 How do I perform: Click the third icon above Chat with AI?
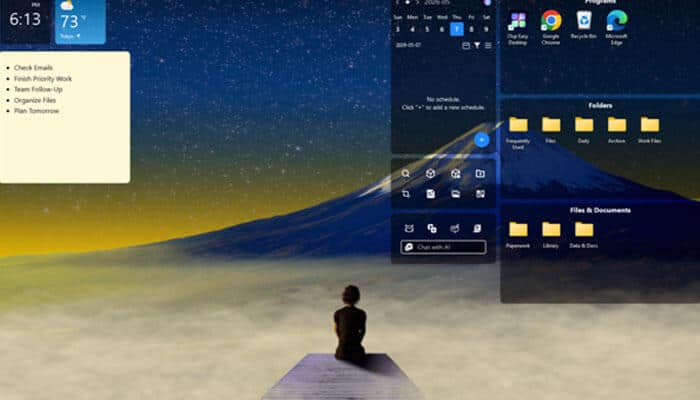454,228
